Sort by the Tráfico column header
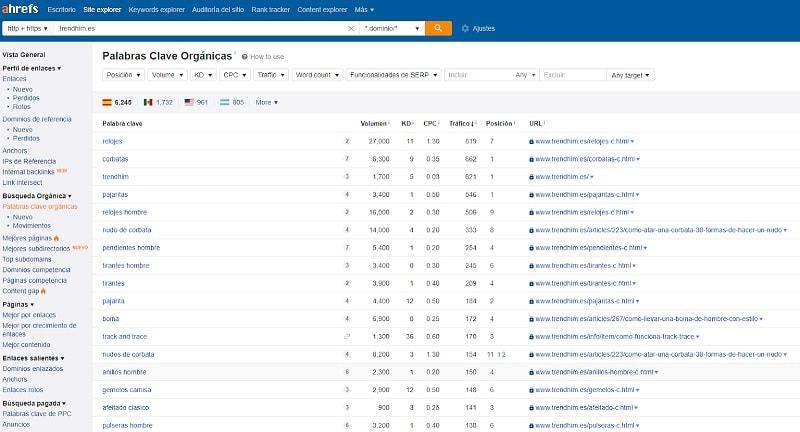This screenshot has width=800, height=432. click(462, 123)
